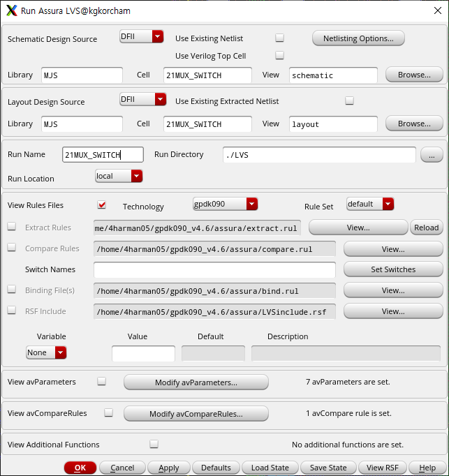The image size is (449, 476).
Task: Edit the schematic Library field MJS
Action: tap(82, 75)
